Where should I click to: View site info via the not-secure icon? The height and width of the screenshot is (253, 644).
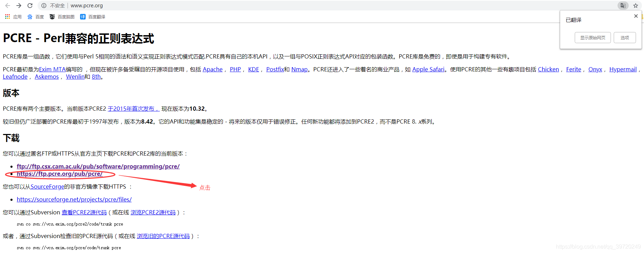[x=44, y=6]
